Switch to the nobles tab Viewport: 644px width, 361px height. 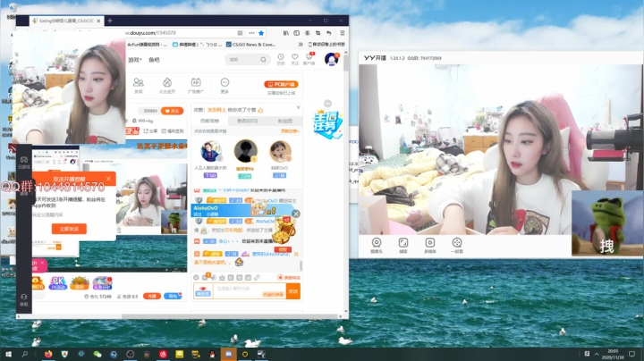point(247,121)
